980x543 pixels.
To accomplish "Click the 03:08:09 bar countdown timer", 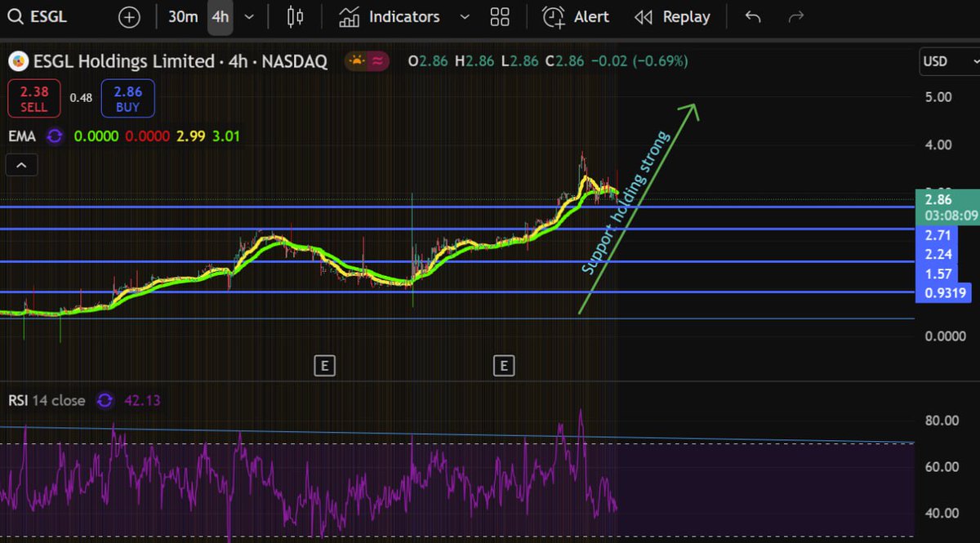I will click(x=951, y=216).
